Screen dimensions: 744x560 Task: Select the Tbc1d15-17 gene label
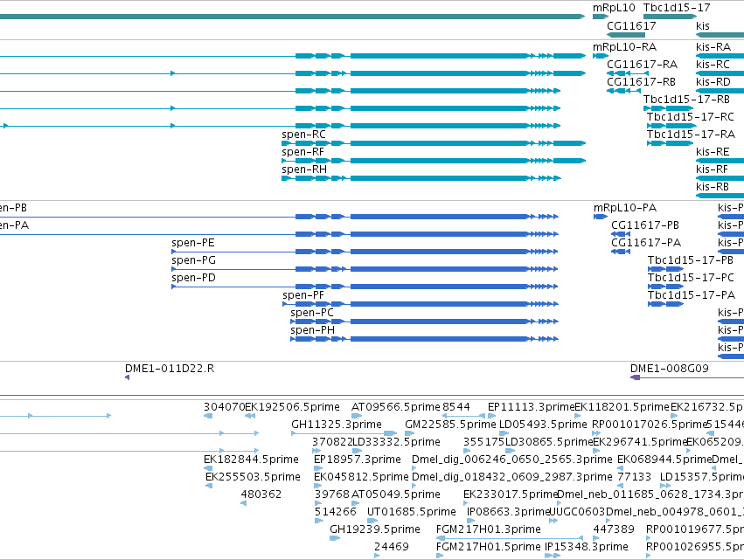click(x=677, y=8)
